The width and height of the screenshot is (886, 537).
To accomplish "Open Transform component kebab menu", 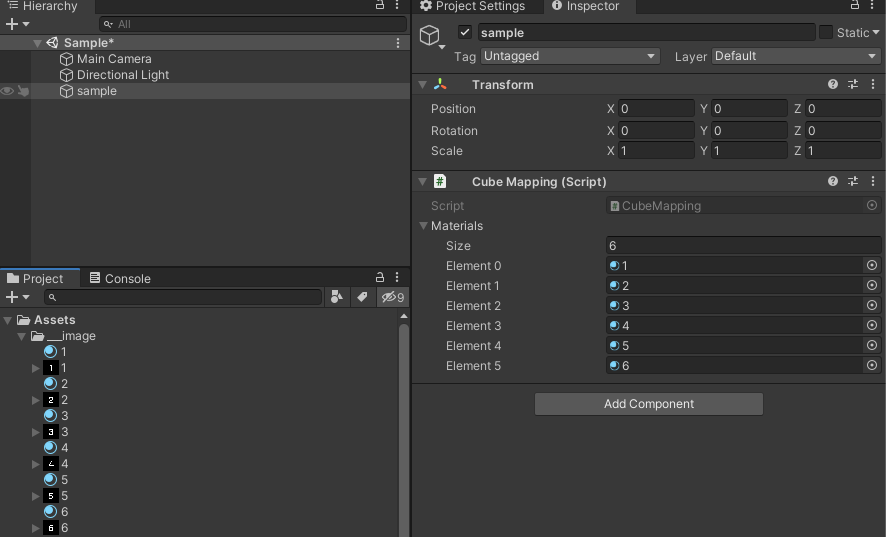I will pyautogui.click(x=873, y=84).
